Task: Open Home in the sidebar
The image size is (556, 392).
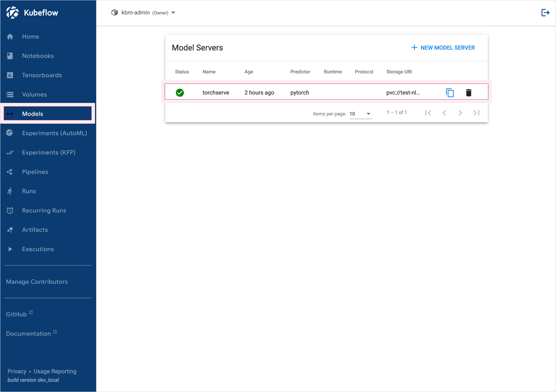Action: coord(48,36)
